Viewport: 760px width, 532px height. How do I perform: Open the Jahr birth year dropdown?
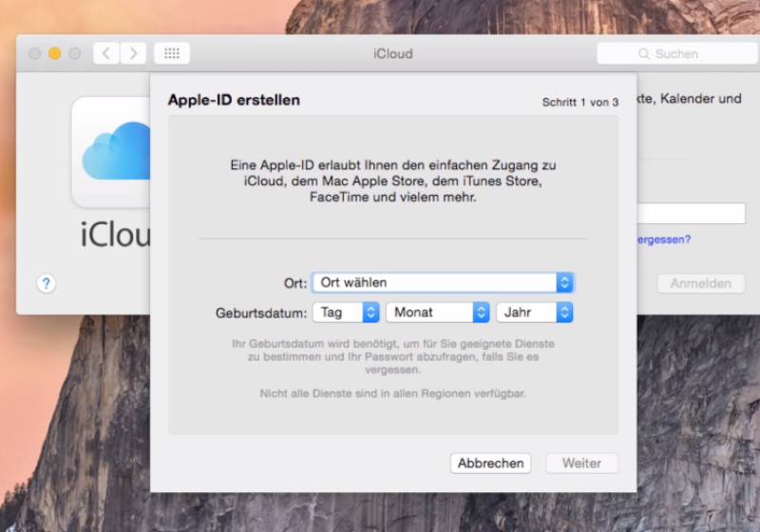click(x=535, y=312)
